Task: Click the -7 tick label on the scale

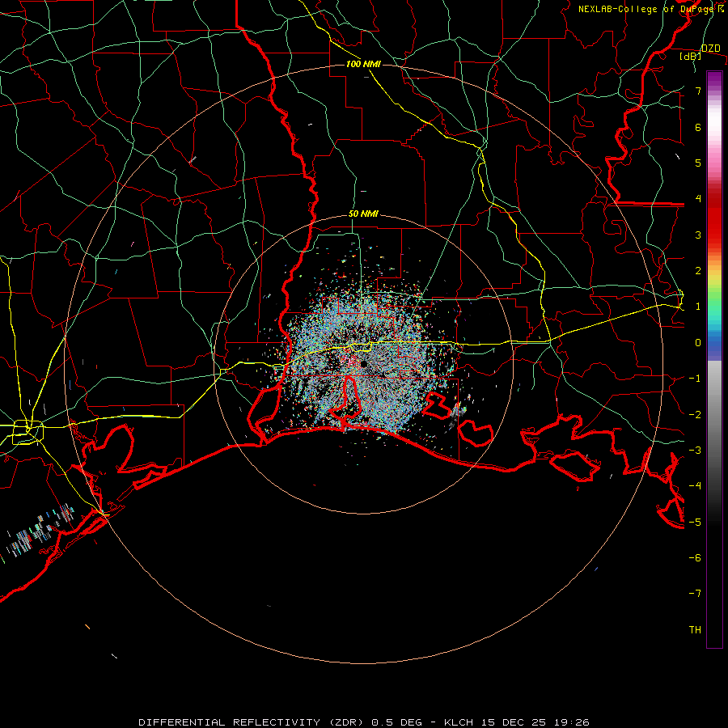Action: [x=695, y=594]
